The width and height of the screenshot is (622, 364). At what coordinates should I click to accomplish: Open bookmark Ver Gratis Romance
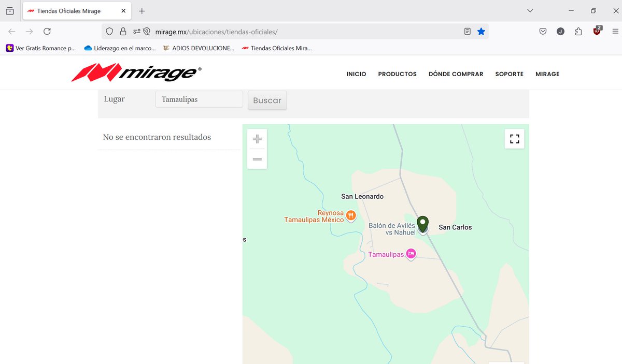41,48
